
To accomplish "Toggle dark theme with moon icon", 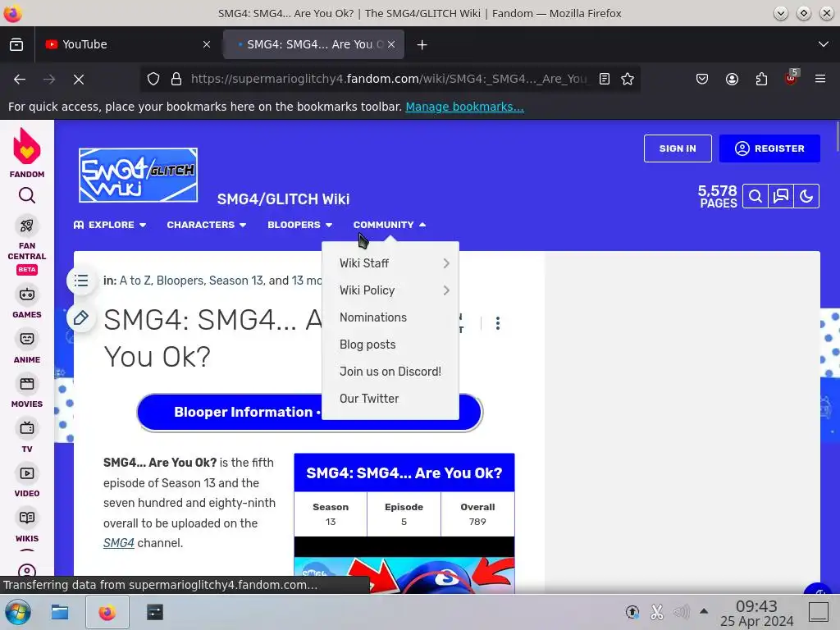I will click(x=806, y=196).
